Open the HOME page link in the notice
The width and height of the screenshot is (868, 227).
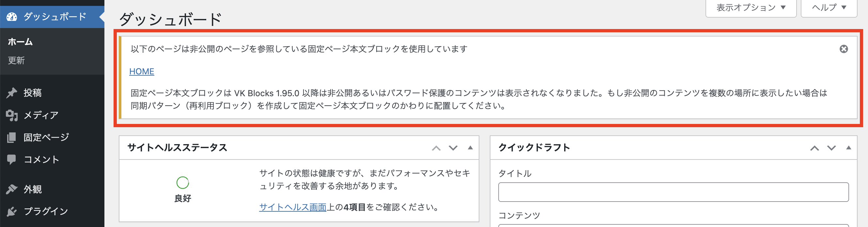pos(142,71)
